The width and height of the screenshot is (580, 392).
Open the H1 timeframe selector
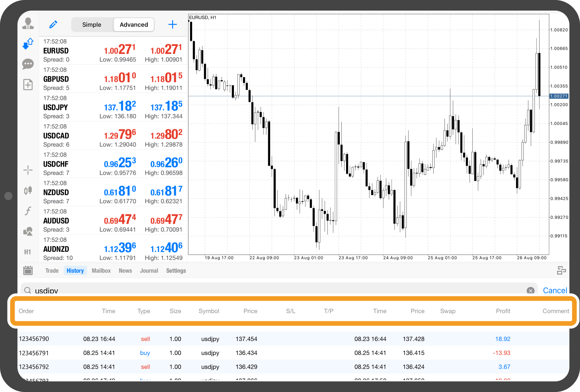(x=28, y=252)
